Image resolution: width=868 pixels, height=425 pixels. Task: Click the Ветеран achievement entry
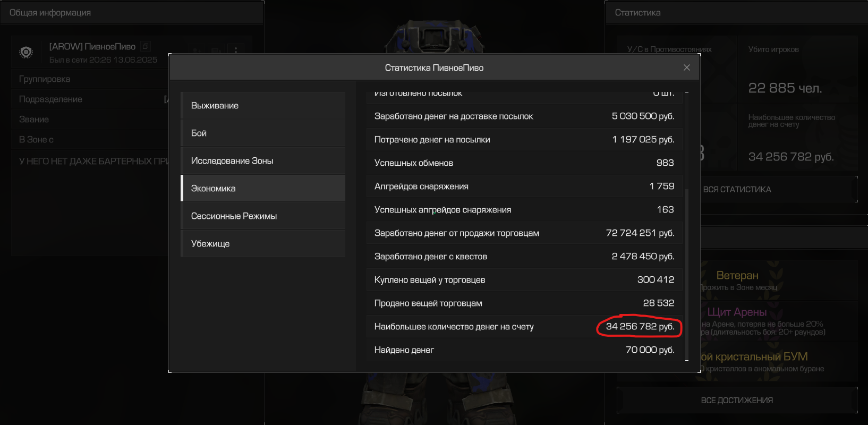[737, 280]
